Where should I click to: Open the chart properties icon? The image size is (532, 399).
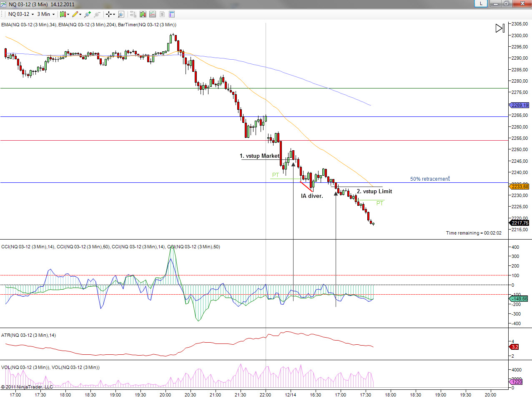[172, 14]
